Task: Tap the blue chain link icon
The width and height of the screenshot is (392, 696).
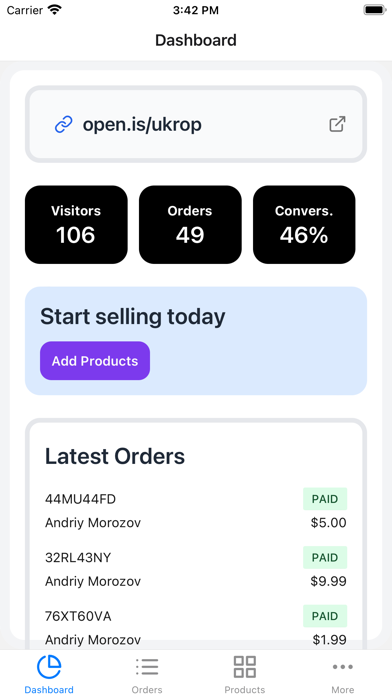Action: pyautogui.click(x=63, y=125)
